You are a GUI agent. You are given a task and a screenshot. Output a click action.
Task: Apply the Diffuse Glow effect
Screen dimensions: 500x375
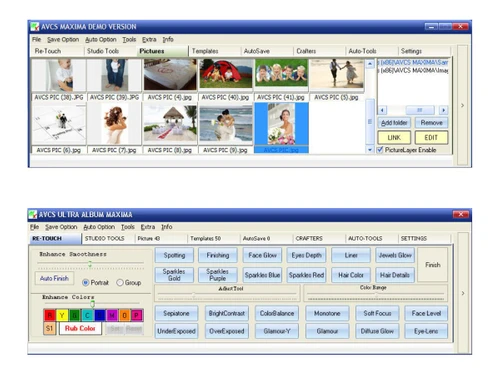click(377, 331)
